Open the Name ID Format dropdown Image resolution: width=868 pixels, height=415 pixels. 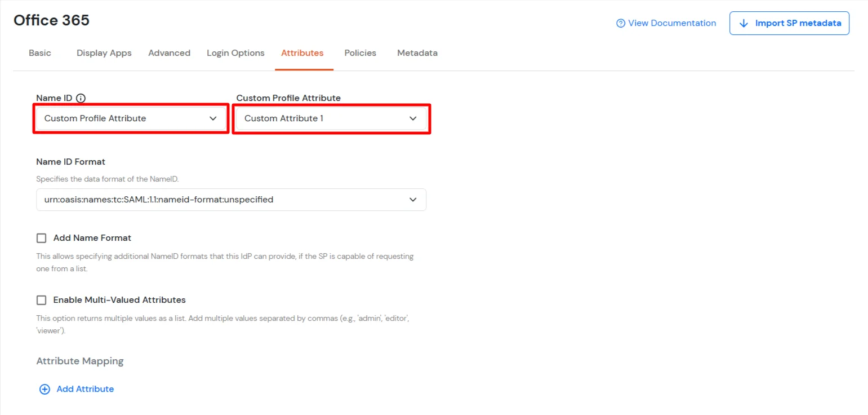point(231,199)
